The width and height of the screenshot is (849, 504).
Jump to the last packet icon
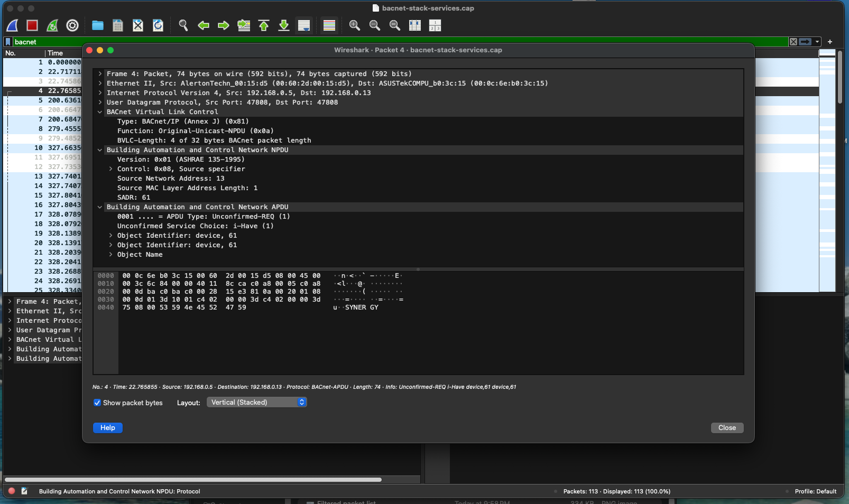(x=284, y=25)
